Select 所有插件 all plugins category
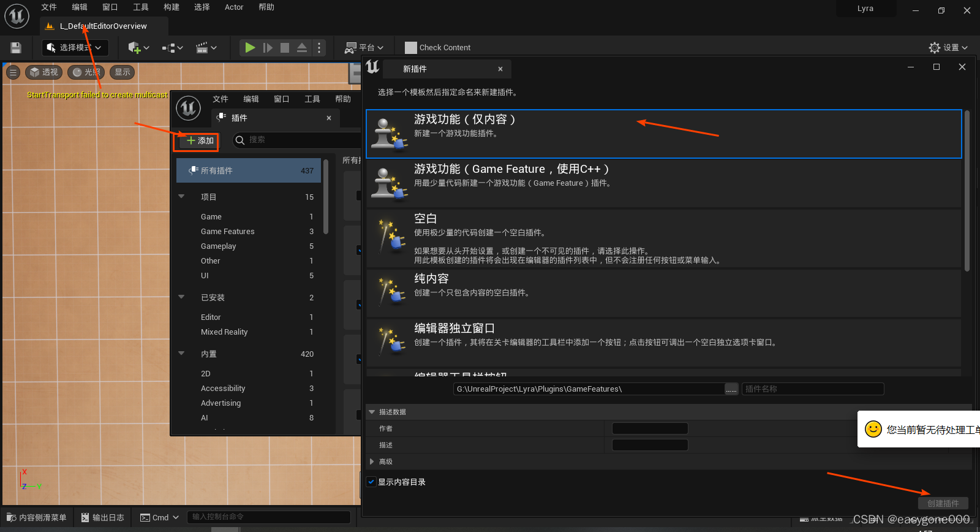This screenshot has height=532, width=980. pos(249,170)
